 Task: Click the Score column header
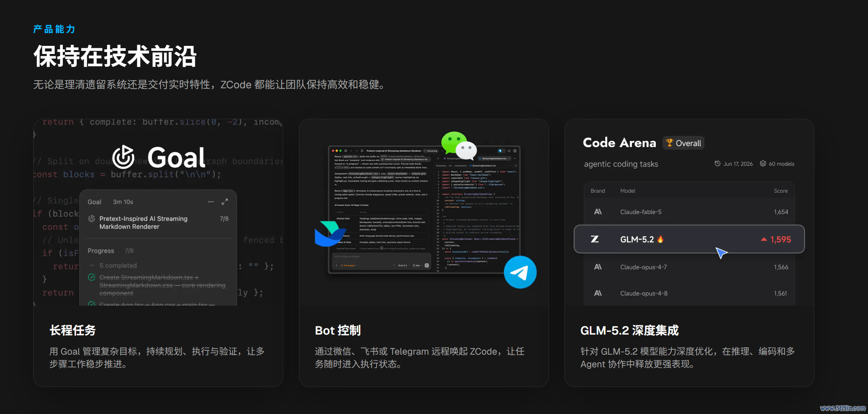coord(781,191)
